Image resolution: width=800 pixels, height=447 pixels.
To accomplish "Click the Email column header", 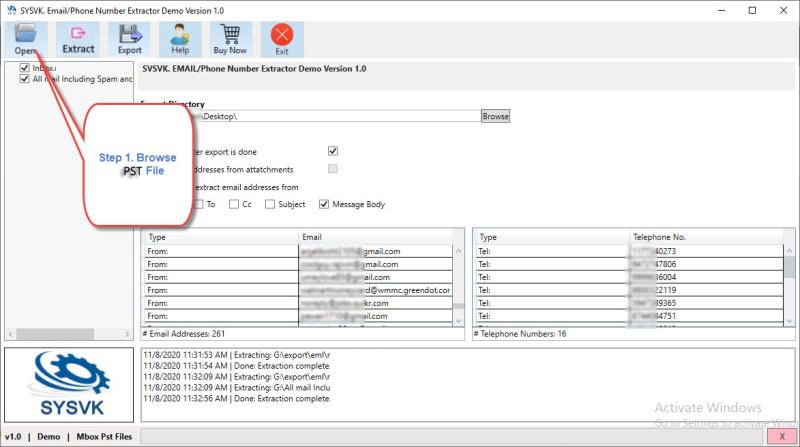I will pos(375,237).
